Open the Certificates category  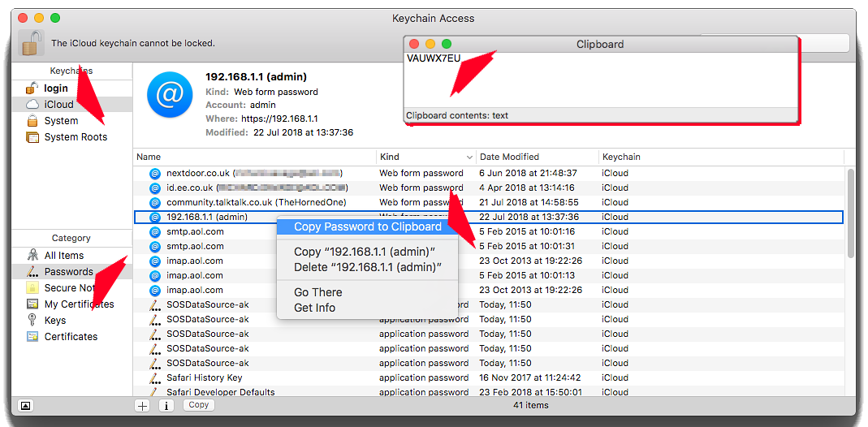click(71, 337)
